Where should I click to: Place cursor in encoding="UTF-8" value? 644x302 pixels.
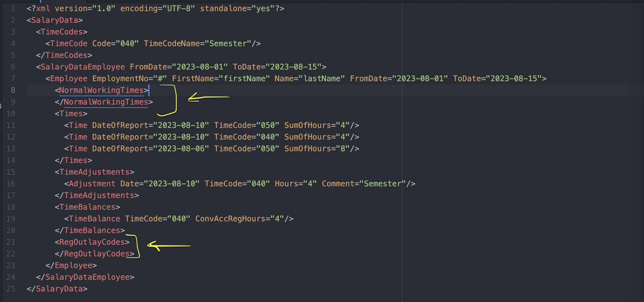click(x=179, y=8)
